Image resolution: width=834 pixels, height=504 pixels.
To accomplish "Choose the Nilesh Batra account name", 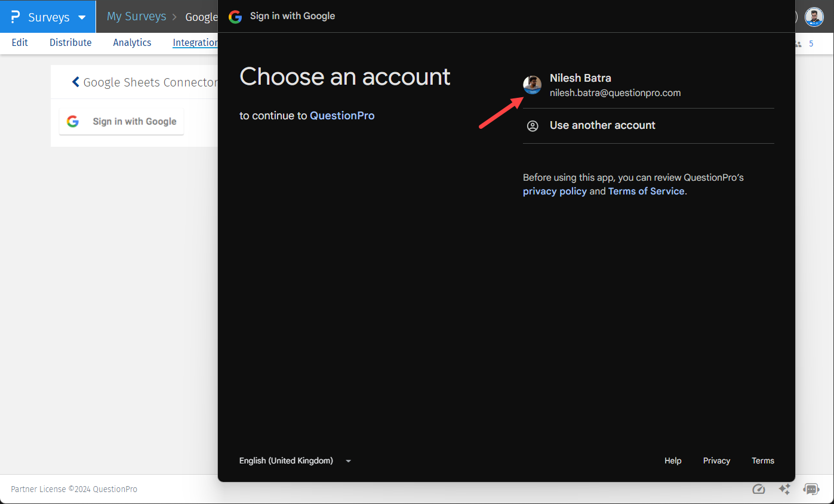I will (x=580, y=78).
